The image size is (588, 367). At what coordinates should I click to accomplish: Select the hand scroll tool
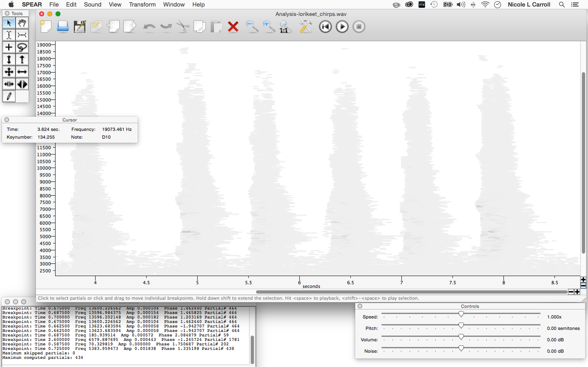coord(22,23)
